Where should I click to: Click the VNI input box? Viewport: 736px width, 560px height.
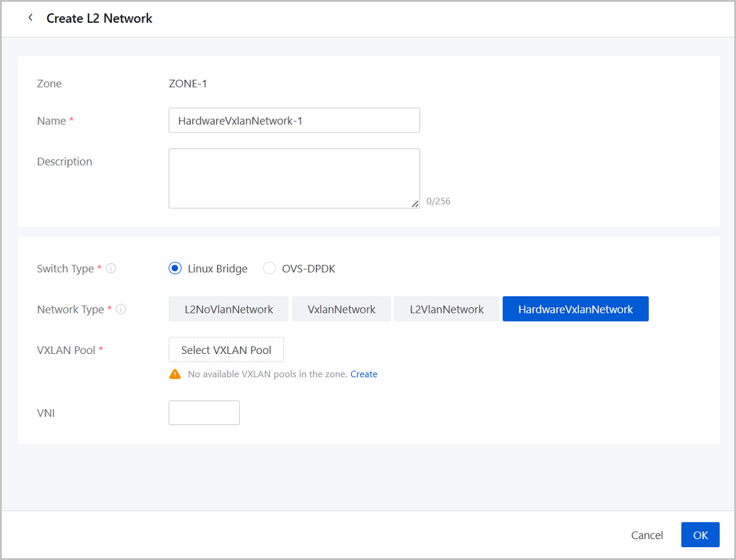(204, 413)
